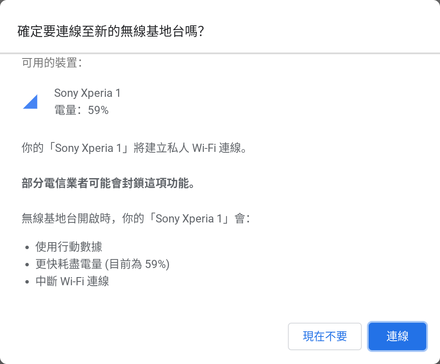
Task: Click the 使用行動數據 list item
Action: click(69, 247)
